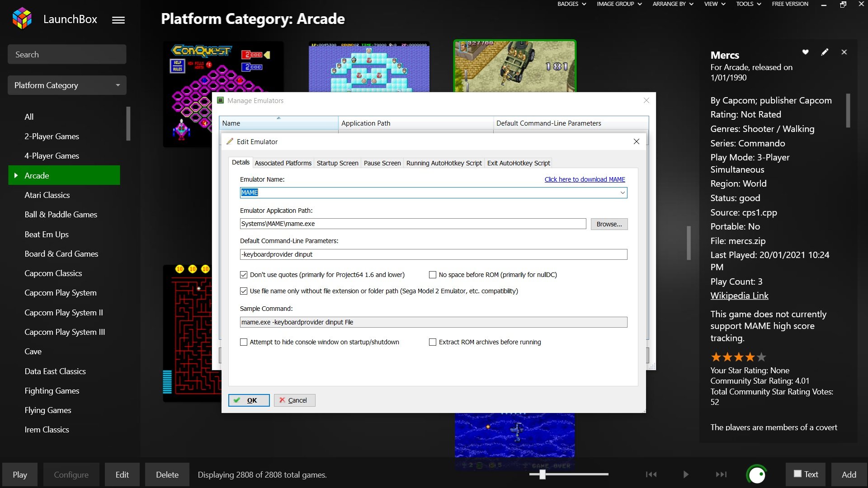
Task: Mark Mercs as favorite with heart icon
Action: point(805,52)
